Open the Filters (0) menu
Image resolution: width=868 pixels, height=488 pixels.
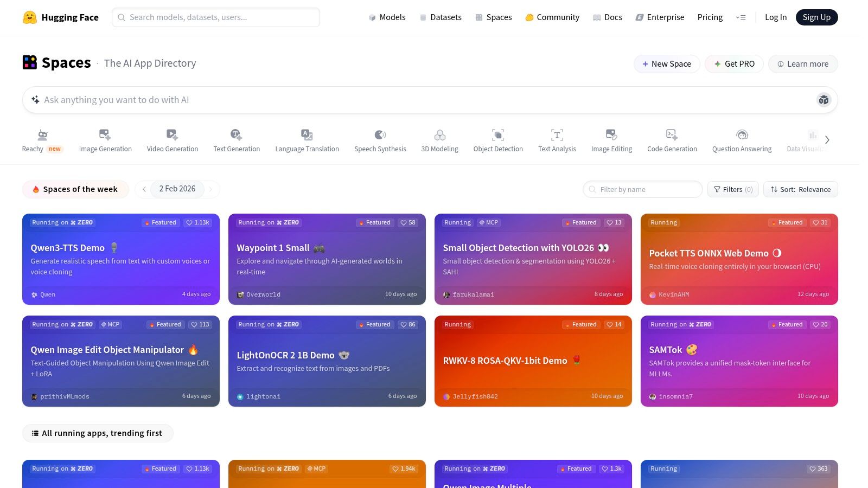[733, 189]
